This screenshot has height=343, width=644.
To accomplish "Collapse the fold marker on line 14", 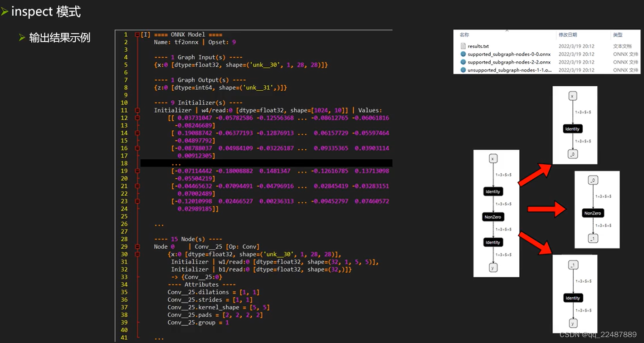I will 137,133.
